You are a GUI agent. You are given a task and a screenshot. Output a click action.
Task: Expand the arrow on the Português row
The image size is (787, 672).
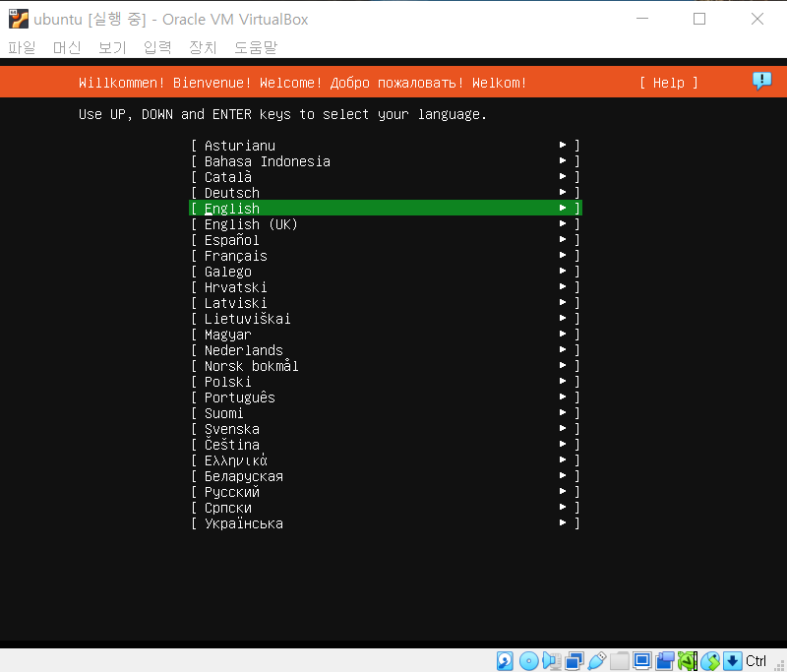[563, 397]
